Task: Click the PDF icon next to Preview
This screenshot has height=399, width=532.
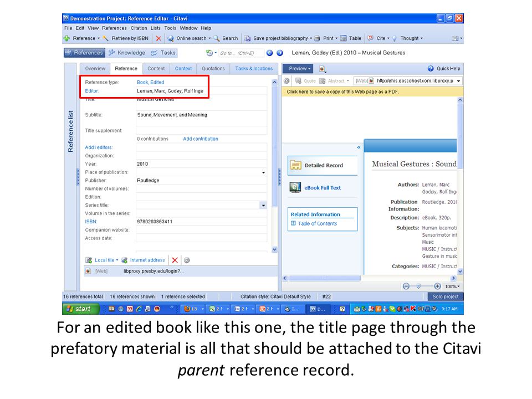Action: 323,69
